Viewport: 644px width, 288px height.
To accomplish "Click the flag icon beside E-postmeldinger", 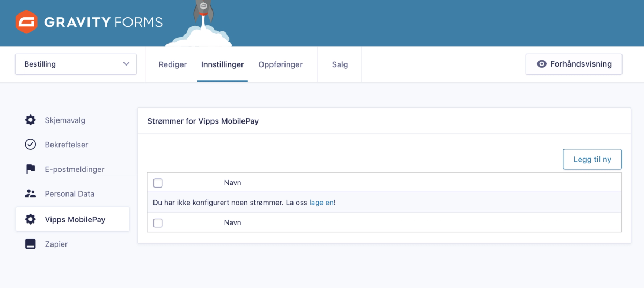I will tap(31, 169).
